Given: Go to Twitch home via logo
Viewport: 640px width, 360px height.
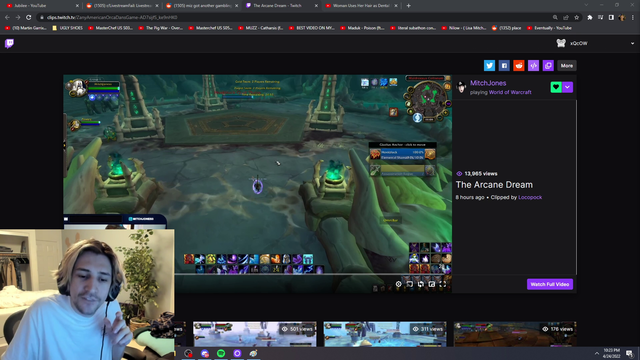Looking at the screenshot, I should click(x=9, y=43).
